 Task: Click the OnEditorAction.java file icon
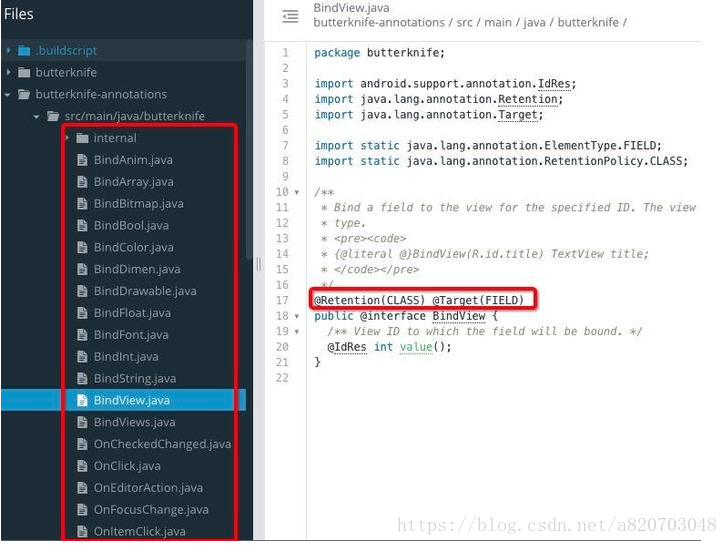[82, 487]
